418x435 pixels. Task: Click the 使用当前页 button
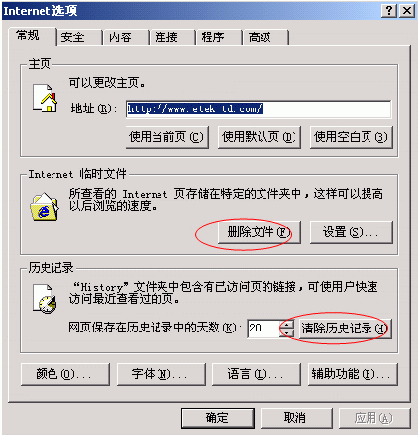167,137
